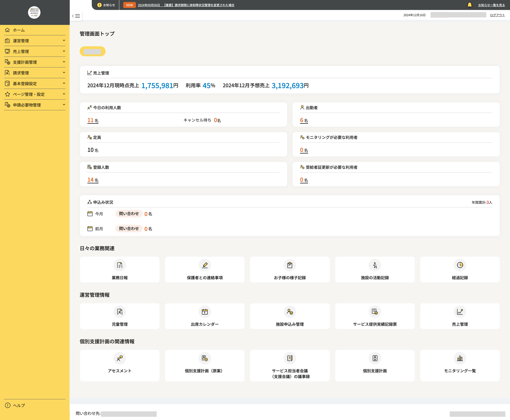510x420 pixels.
Task: Open 児童管理 icon card
Action: click(x=120, y=316)
